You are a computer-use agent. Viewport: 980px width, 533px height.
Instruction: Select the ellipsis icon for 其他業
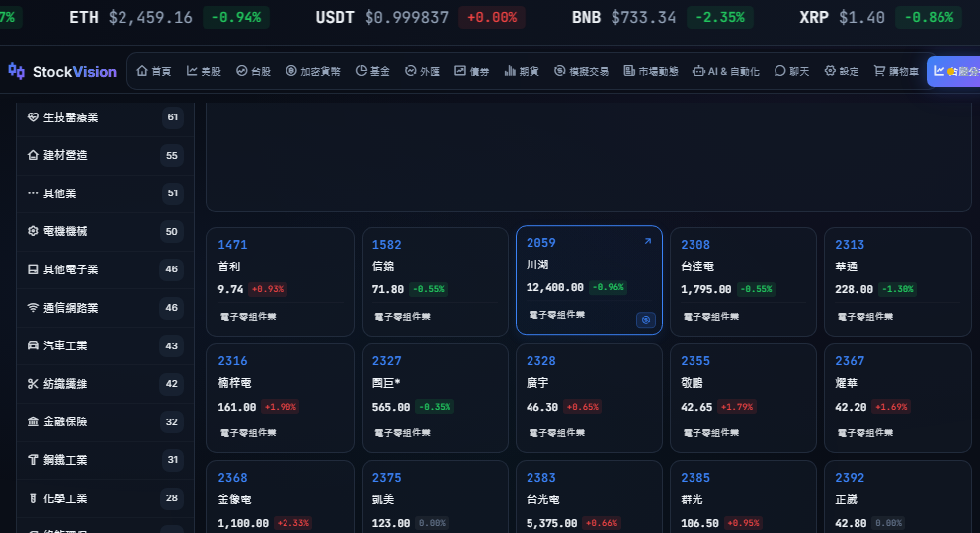click(34, 193)
